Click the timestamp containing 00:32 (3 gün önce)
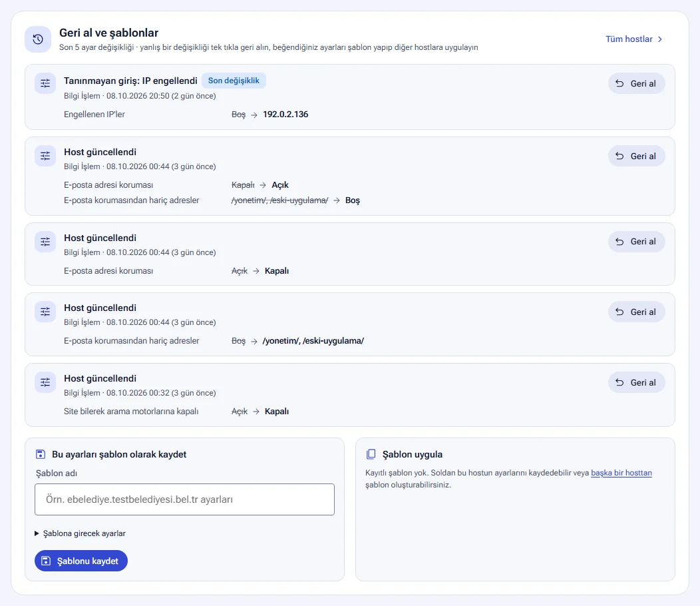 161,393
